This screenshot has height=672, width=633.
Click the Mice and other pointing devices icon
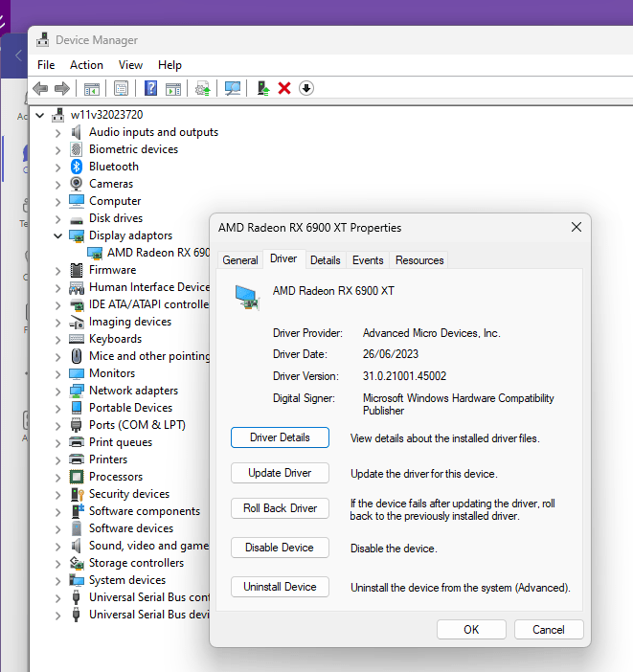[x=77, y=356]
